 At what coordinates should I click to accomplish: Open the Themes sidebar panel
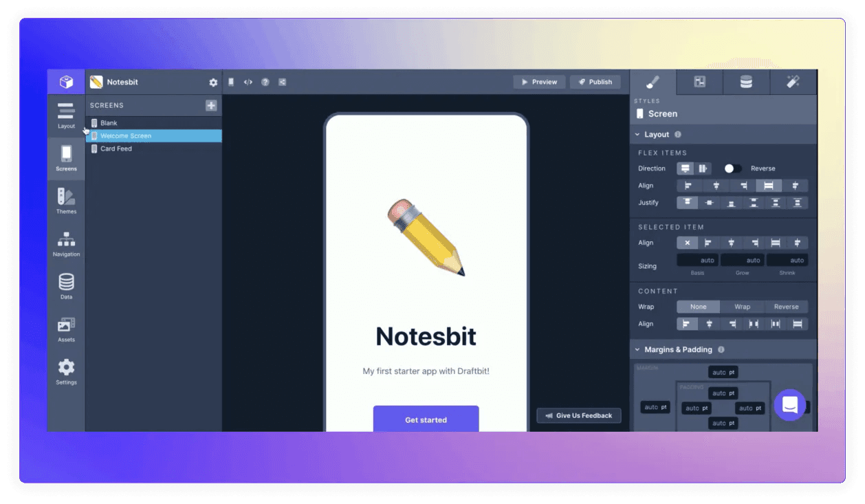[66, 201]
